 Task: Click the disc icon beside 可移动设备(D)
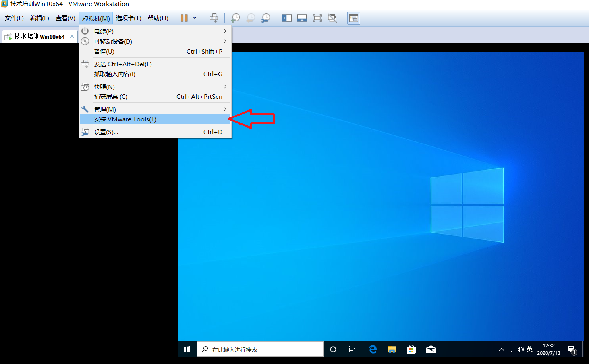(85, 41)
